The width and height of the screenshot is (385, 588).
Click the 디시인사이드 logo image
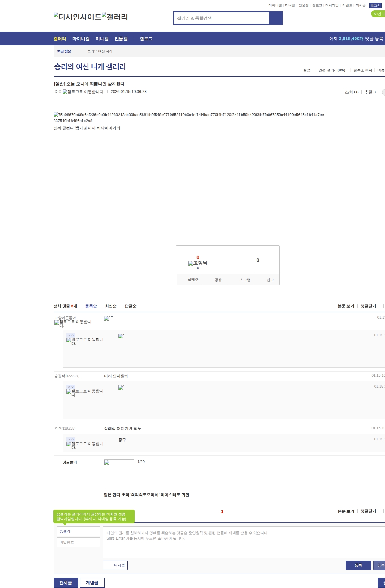pyautogui.click(x=78, y=17)
